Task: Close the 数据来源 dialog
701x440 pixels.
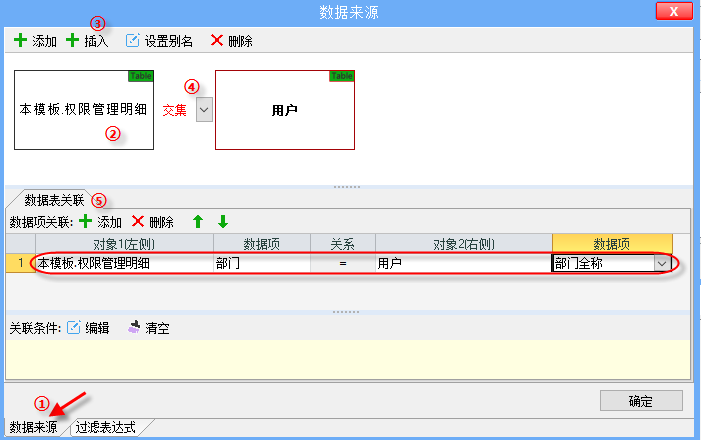Action: pyautogui.click(x=674, y=11)
